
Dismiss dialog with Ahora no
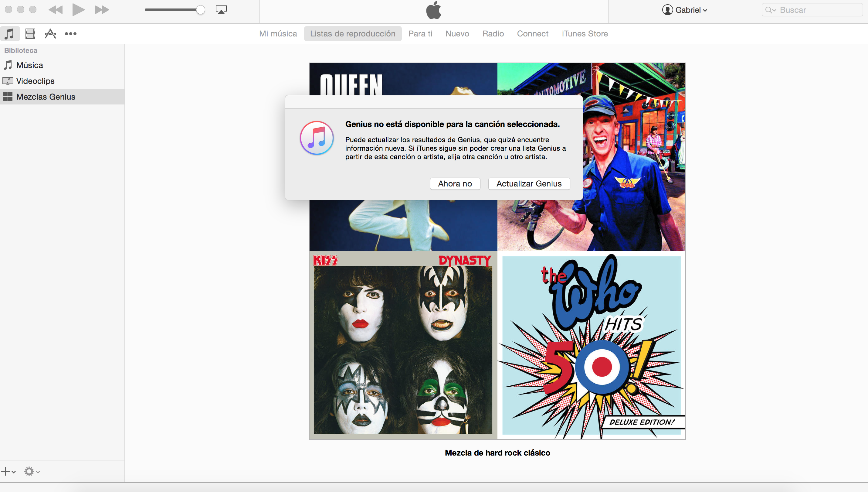[455, 184]
